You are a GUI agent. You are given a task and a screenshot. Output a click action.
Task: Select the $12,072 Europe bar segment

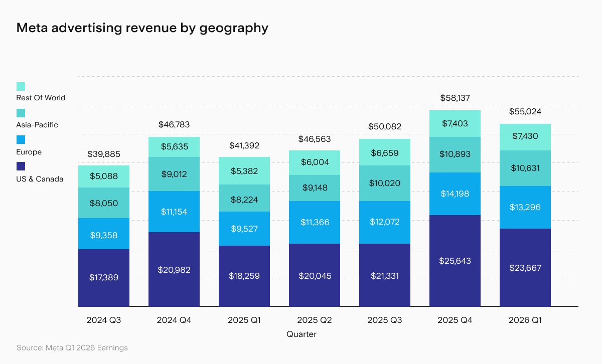tap(385, 222)
